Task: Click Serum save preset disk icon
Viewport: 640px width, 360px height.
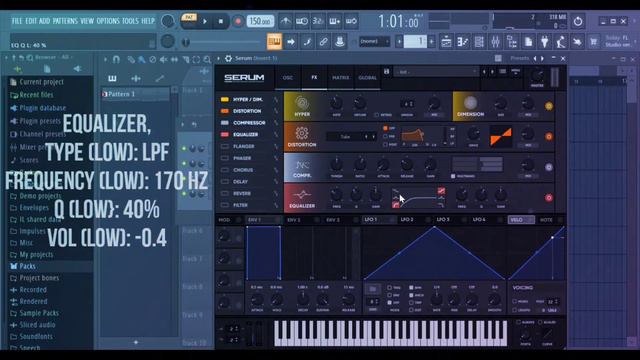Action: [x=387, y=71]
